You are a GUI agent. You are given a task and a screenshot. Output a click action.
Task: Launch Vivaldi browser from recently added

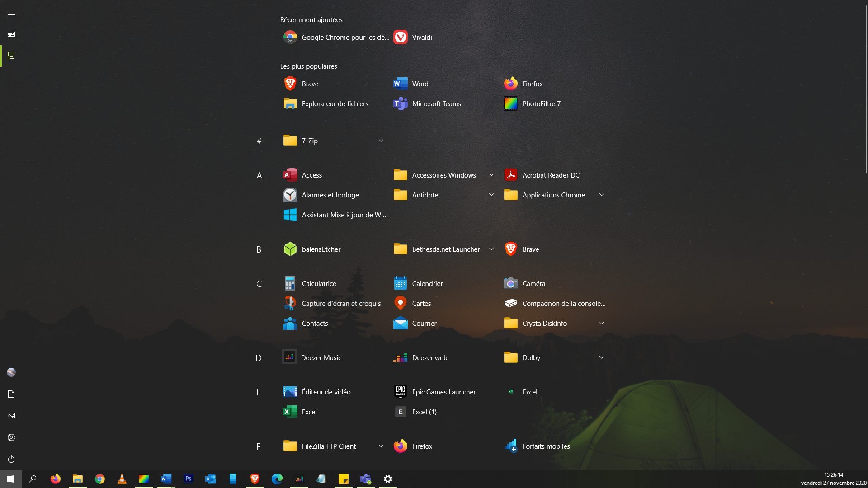point(412,38)
